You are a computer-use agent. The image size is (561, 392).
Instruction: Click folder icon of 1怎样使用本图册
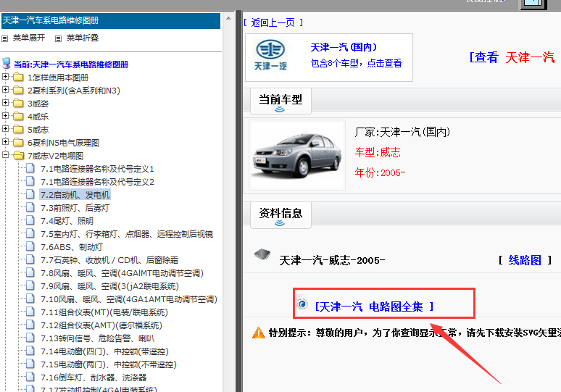coord(18,78)
